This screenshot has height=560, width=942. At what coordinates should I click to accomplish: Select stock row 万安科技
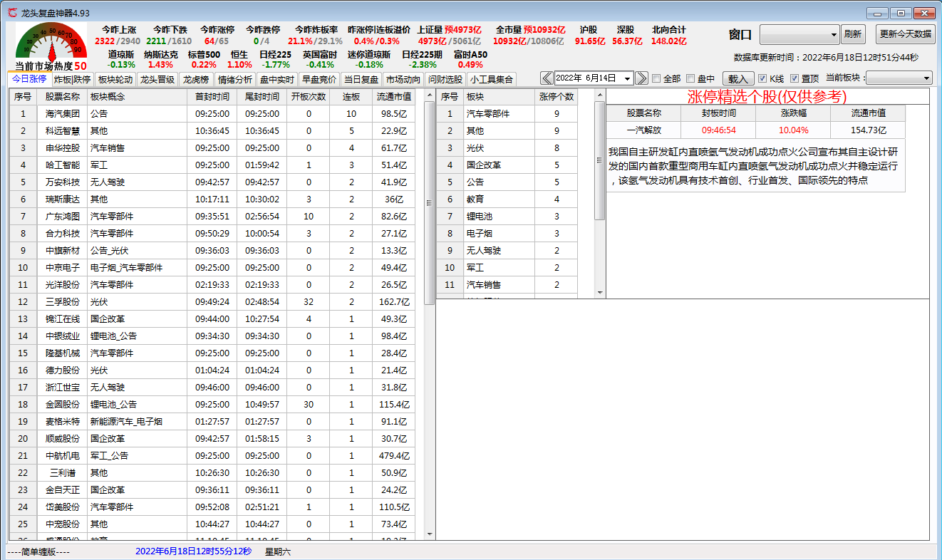tap(212, 182)
